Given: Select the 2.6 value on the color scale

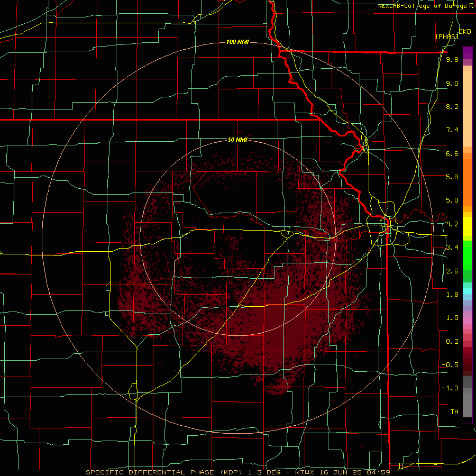Looking at the screenshot, I should (x=452, y=271).
